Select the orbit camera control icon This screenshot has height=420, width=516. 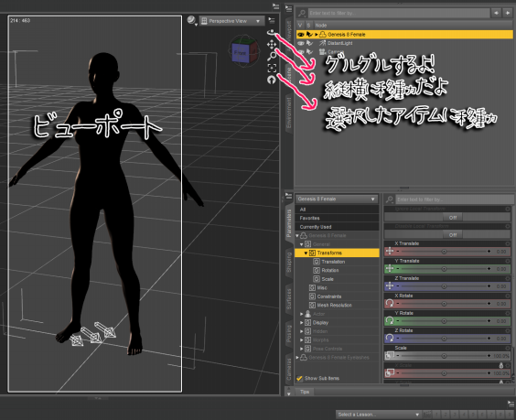tap(271, 32)
